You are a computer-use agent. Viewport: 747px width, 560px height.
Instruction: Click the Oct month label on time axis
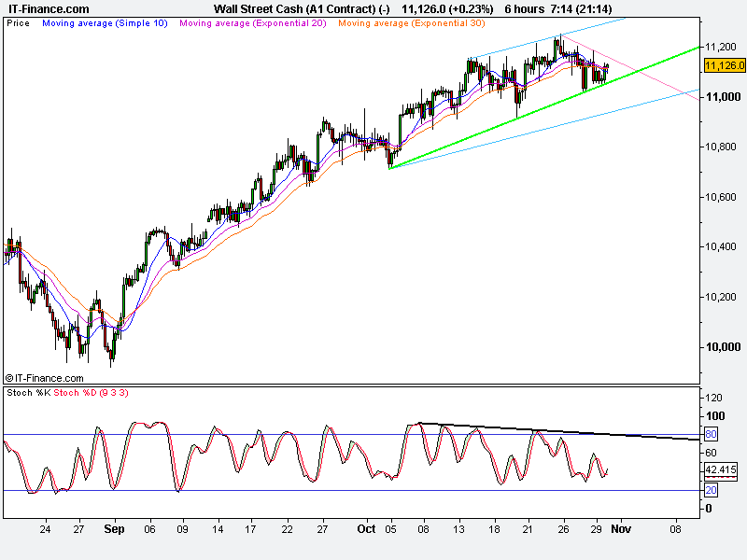366,529
